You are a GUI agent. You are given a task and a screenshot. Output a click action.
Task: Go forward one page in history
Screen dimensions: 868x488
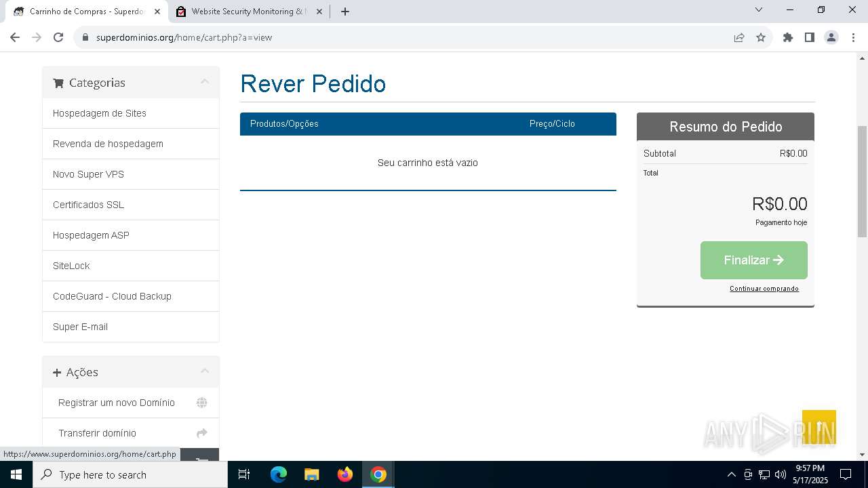[37, 37]
